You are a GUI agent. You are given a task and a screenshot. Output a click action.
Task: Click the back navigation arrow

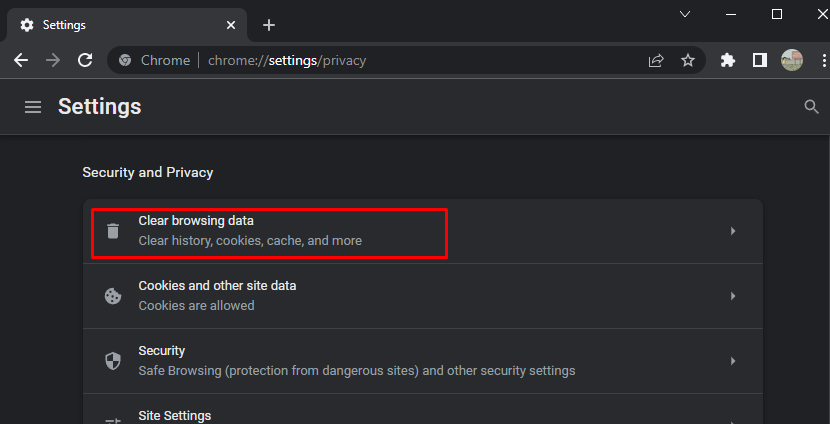(x=21, y=60)
